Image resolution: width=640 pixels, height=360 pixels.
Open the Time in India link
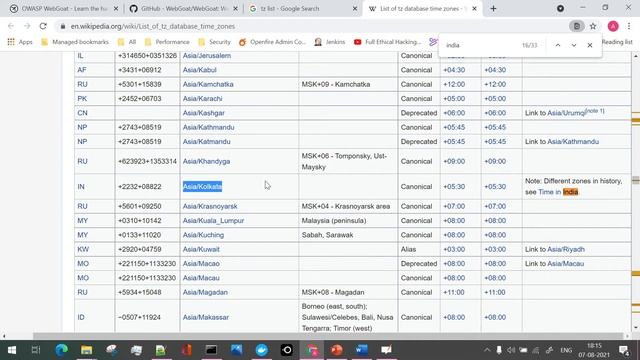(x=558, y=192)
